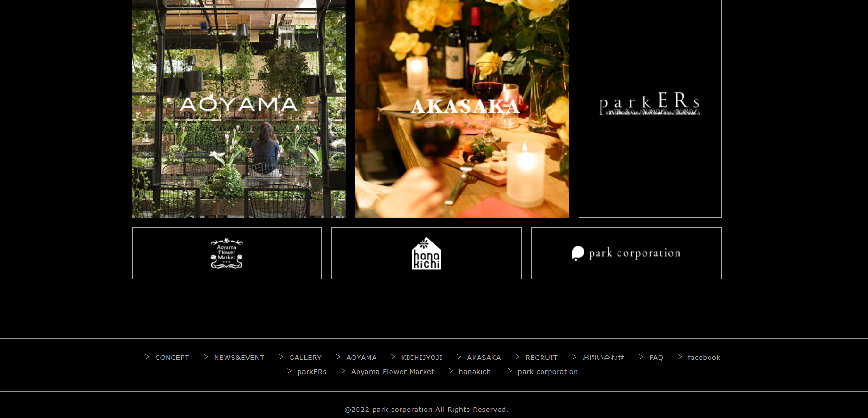The image size is (868, 418).
Task: View the FAQ footer link
Action: 656,358
